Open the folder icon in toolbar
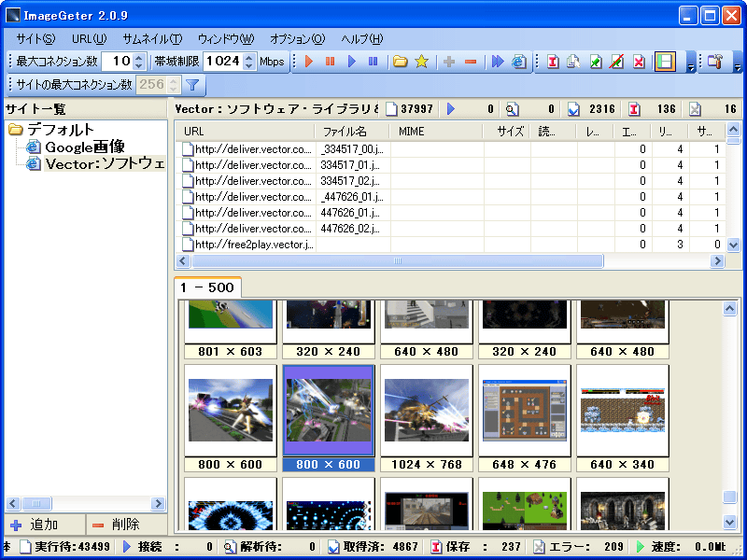The width and height of the screenshot is (747, 560). point(400,62)
